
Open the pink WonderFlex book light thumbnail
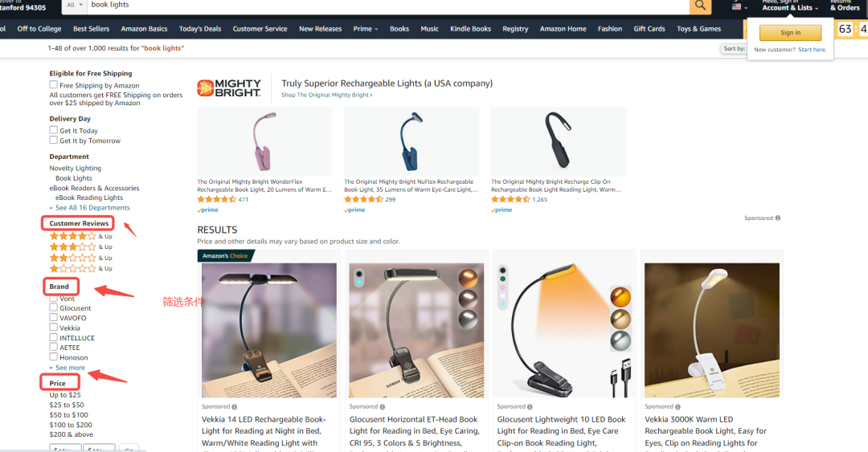point(264,141)
